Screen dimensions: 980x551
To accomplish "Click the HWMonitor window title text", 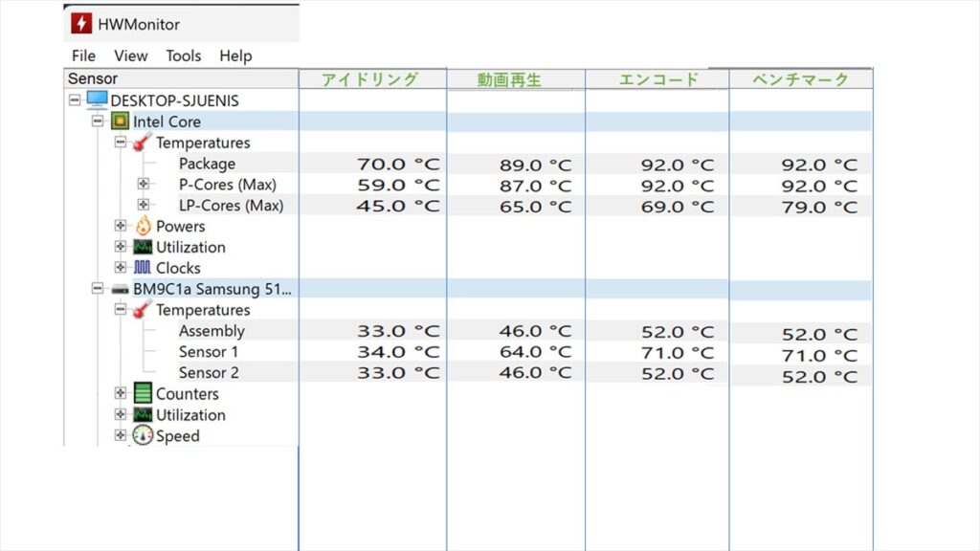I will [139, 24].
